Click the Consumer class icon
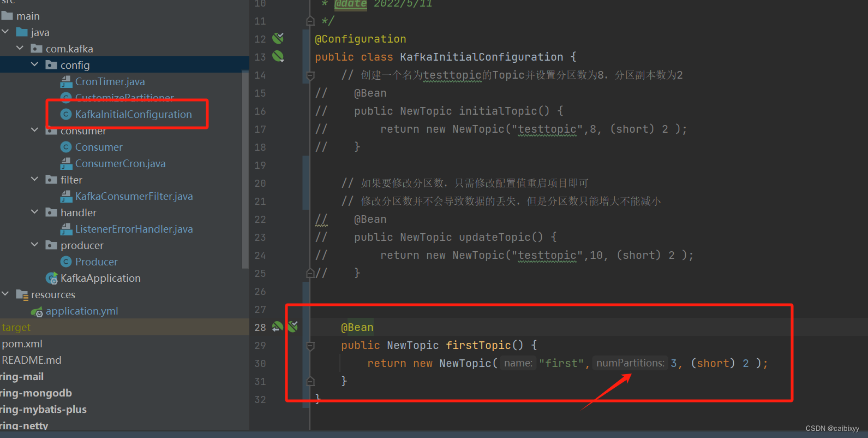 tap(66, 147)
